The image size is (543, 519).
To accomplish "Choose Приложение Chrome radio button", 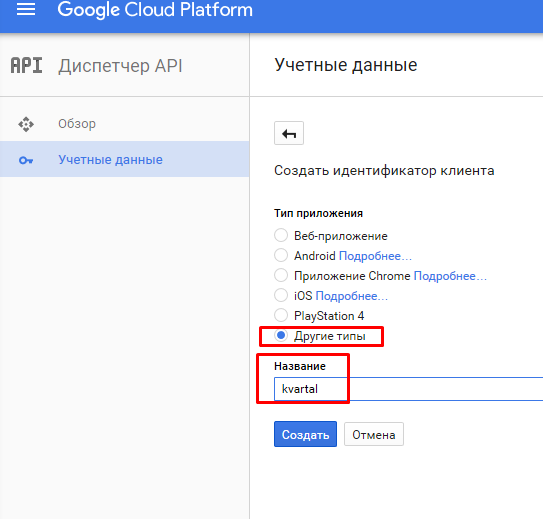I will pyautogui.click(x=281, y=275).
